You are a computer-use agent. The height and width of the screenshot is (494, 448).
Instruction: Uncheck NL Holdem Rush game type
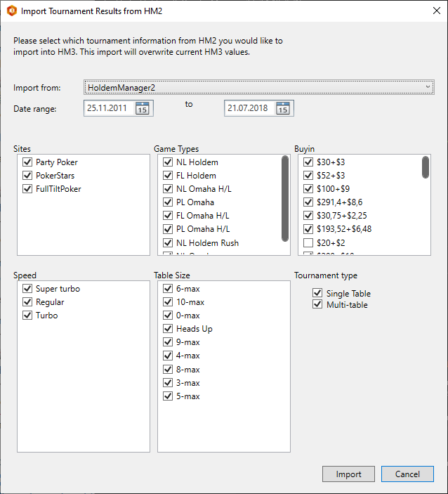point(168,243)
